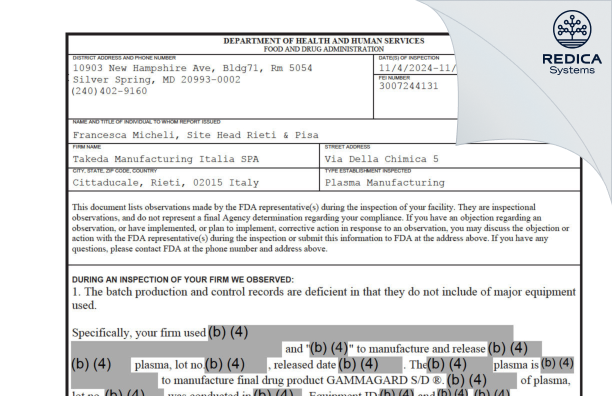Click the phone number (240)402-9160
Viewport: 612px width, 396px height.
(109, 91)
